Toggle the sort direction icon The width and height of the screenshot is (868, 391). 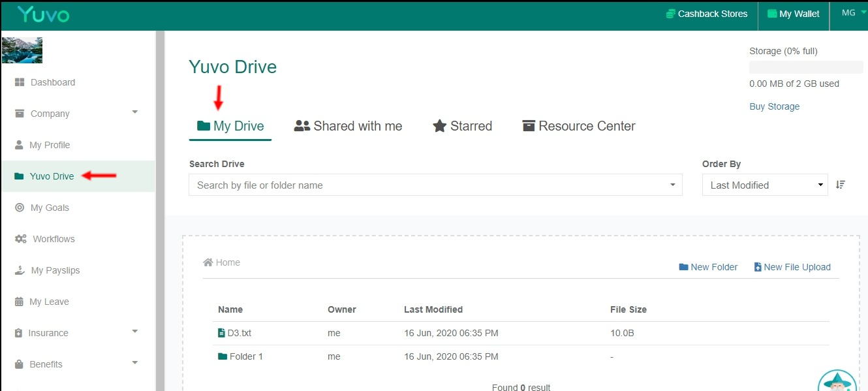(x=841, y=185)
